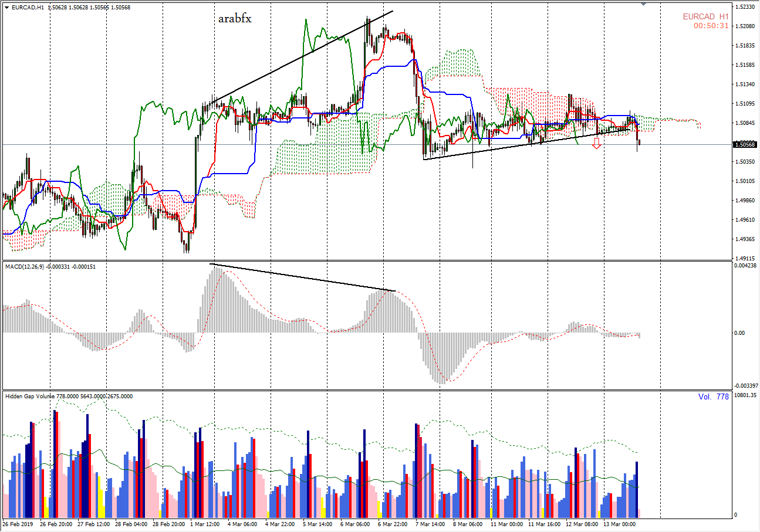Select the red down arrow object

596,143
